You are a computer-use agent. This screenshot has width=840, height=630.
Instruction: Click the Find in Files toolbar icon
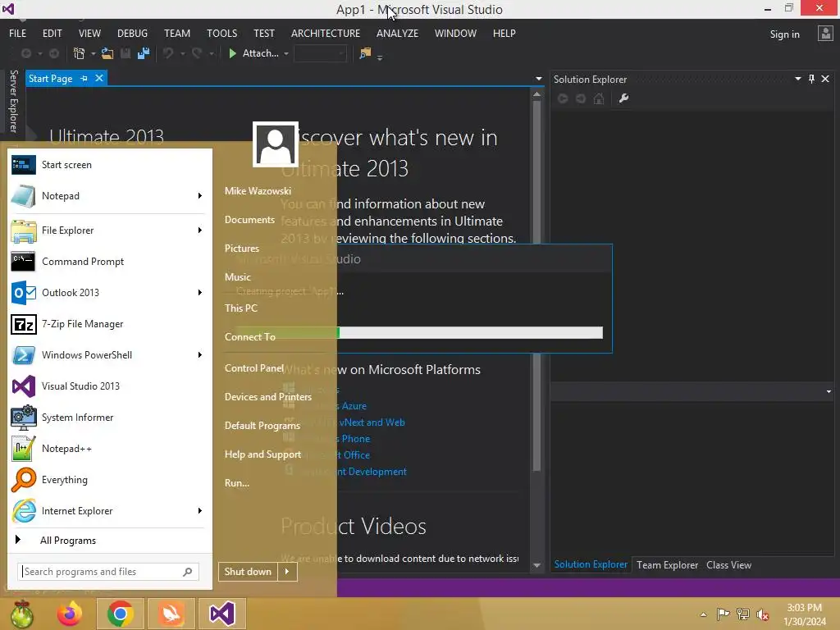tap(365, 53)
